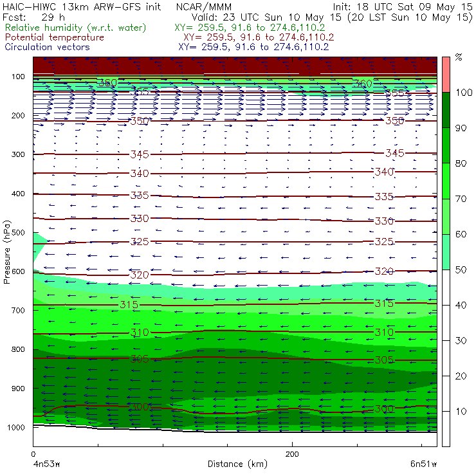Select the 600 hPa pressure axis label
This screenshot has width=476, height=476.
click(18, 271)
